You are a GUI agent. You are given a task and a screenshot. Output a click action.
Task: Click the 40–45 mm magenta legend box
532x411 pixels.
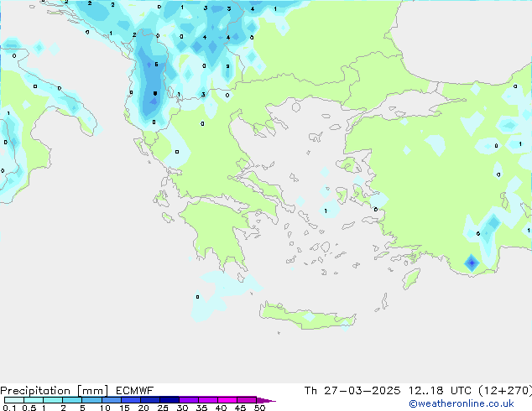point(227,400)
